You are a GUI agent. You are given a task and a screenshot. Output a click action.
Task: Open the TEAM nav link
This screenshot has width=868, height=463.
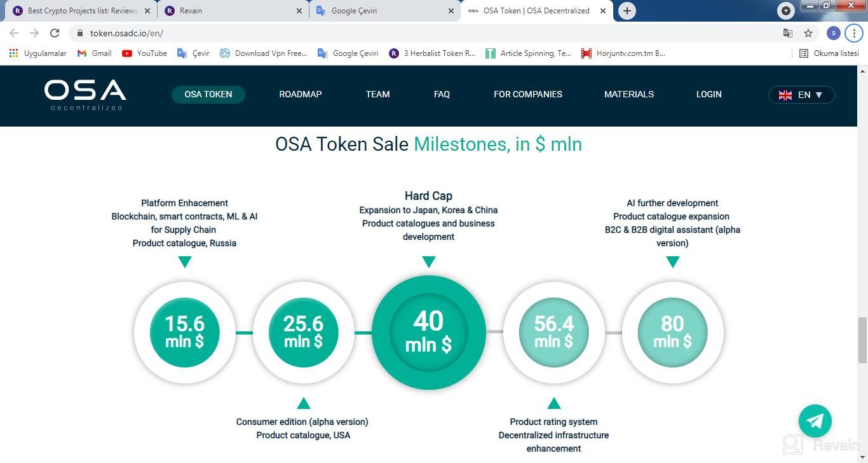pos(377,94)
